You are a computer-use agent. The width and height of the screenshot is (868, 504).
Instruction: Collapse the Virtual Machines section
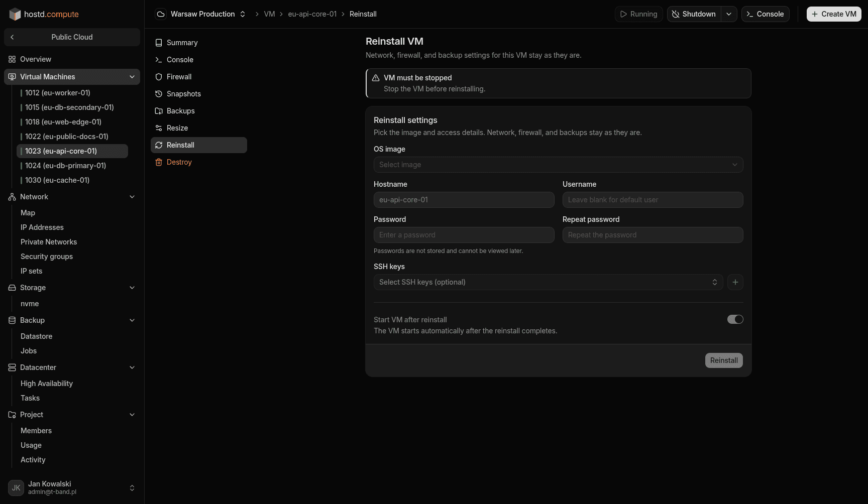pos(132,77)
